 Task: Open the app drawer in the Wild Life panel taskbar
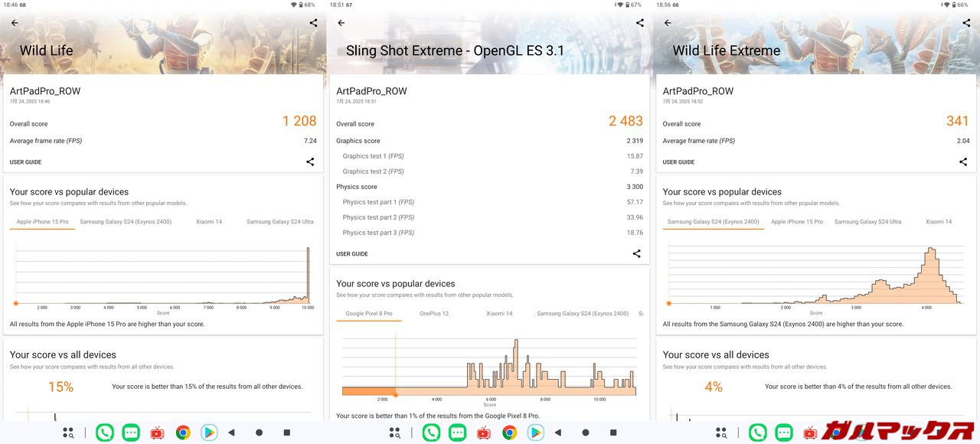[68, 433]
